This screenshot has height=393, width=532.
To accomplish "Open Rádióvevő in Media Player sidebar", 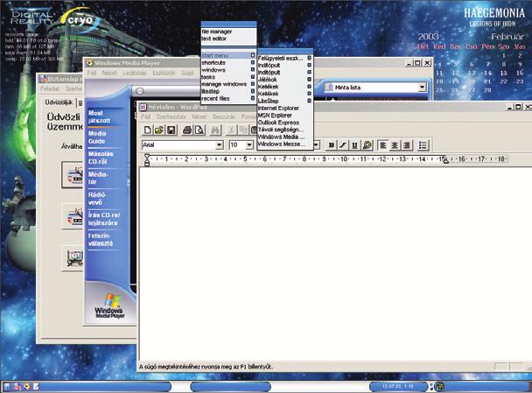I will (x=97, y=198).
